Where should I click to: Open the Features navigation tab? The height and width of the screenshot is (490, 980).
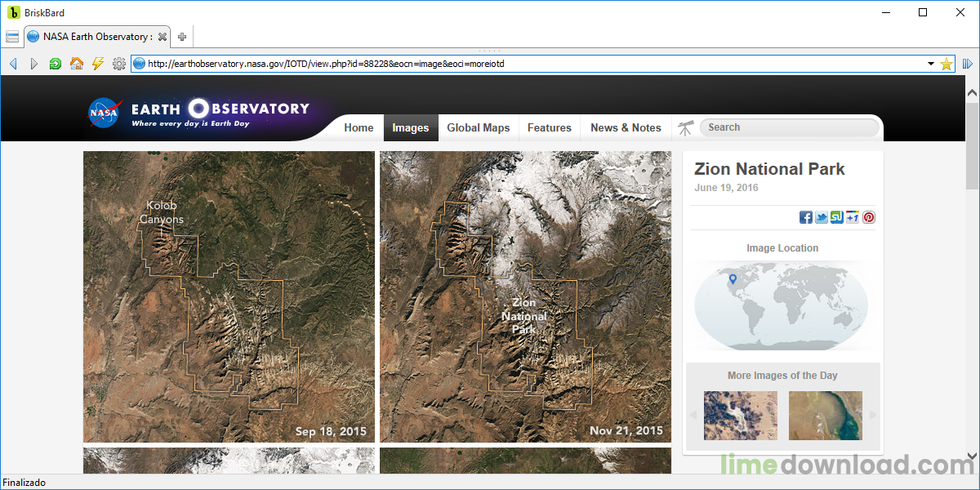click(x=550, y=127)
